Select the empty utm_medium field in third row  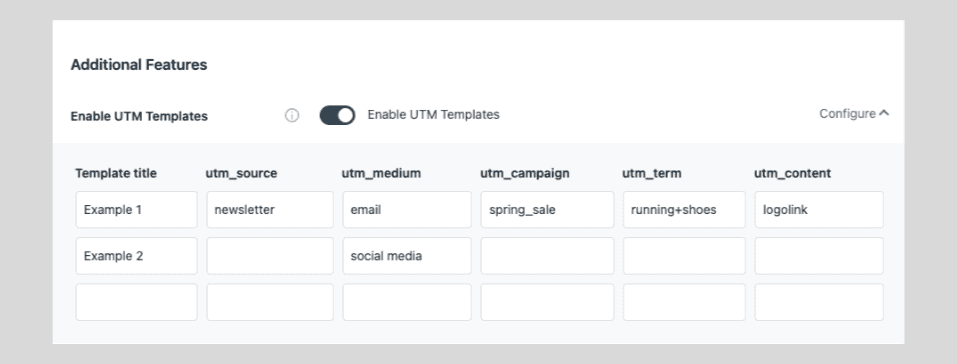(x=407, y=302)
